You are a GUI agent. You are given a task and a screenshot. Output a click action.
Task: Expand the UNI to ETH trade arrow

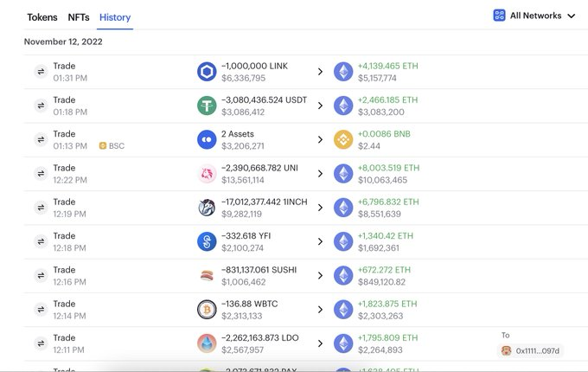coord(320,174)
